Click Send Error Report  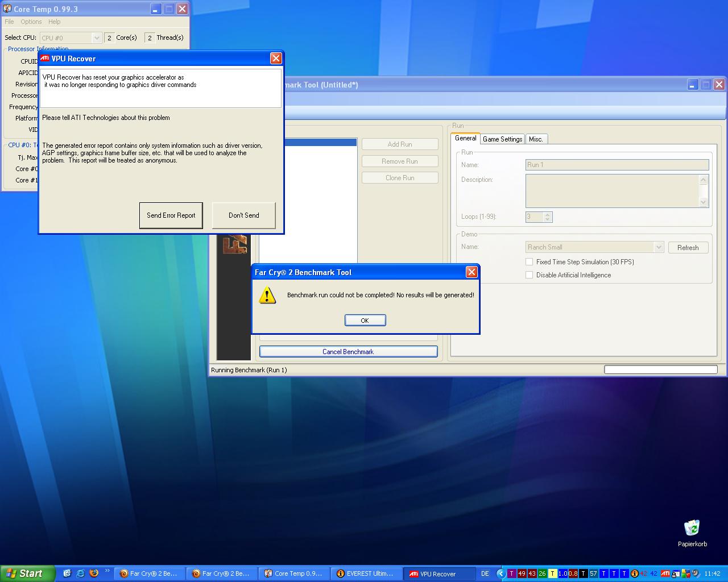(171, 215)
